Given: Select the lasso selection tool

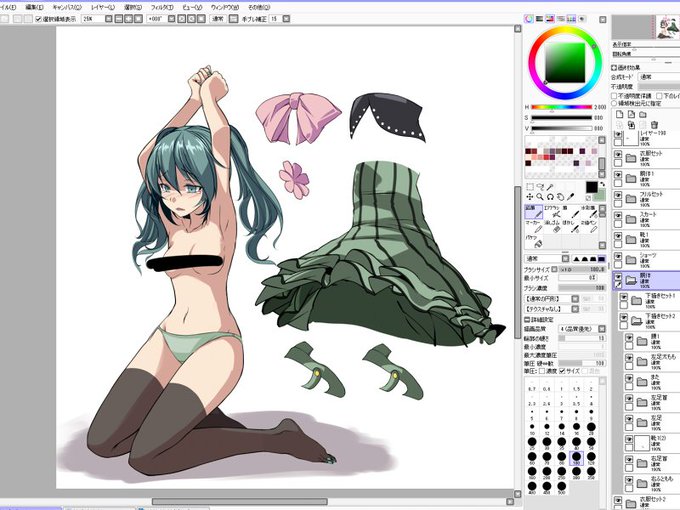Looking at the screenshot, I should [x=540, y=187].
